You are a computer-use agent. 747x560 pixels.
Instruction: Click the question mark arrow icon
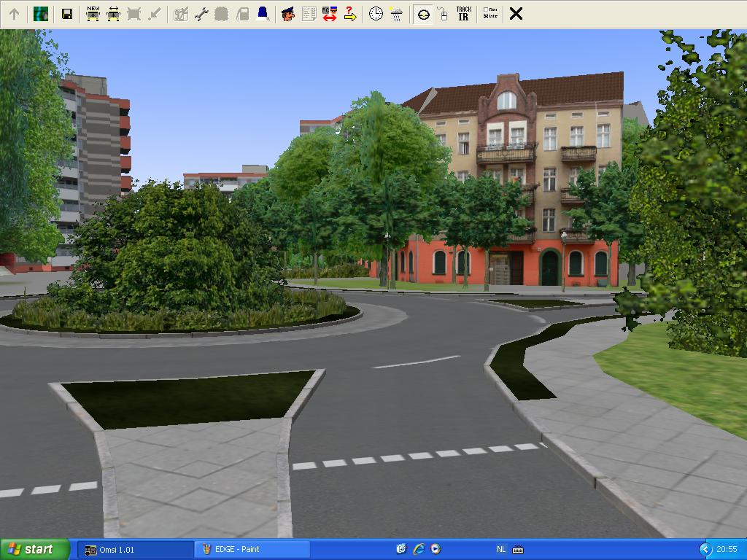coord(350,13)
